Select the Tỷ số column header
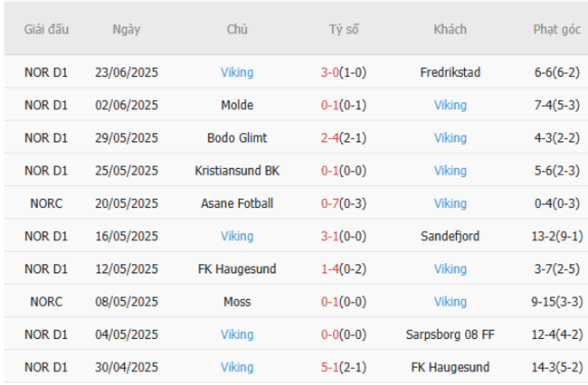This screenshot has width=588, height=385. point(344,29)
